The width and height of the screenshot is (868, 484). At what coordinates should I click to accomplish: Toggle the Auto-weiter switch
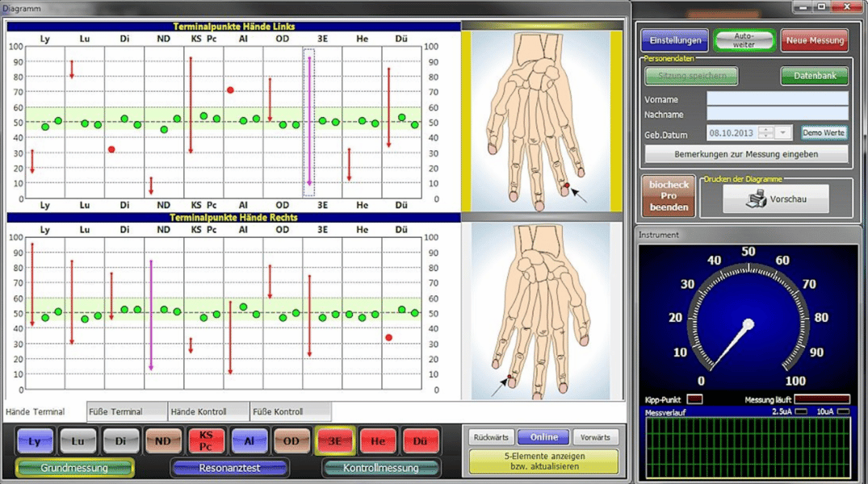[x=744, y=40]
